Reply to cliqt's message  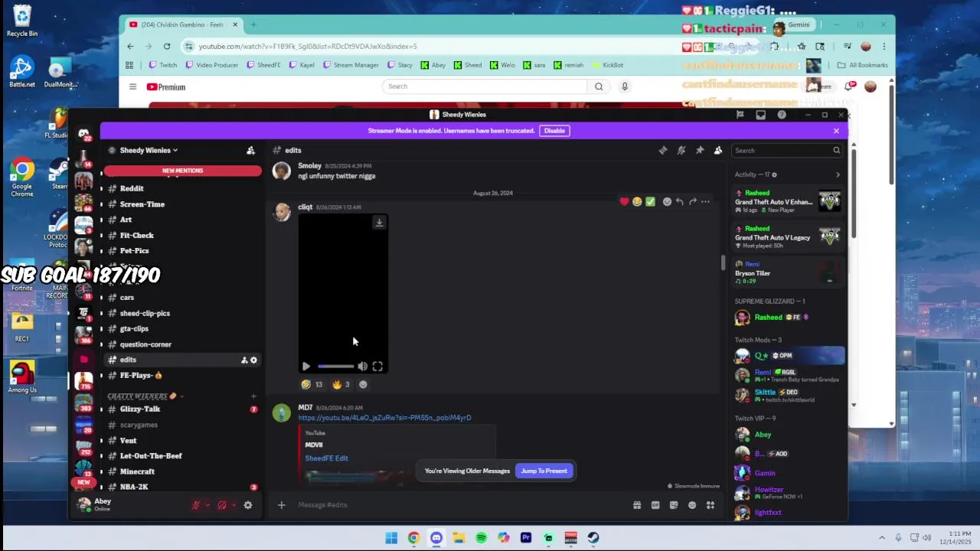[679, 202]
